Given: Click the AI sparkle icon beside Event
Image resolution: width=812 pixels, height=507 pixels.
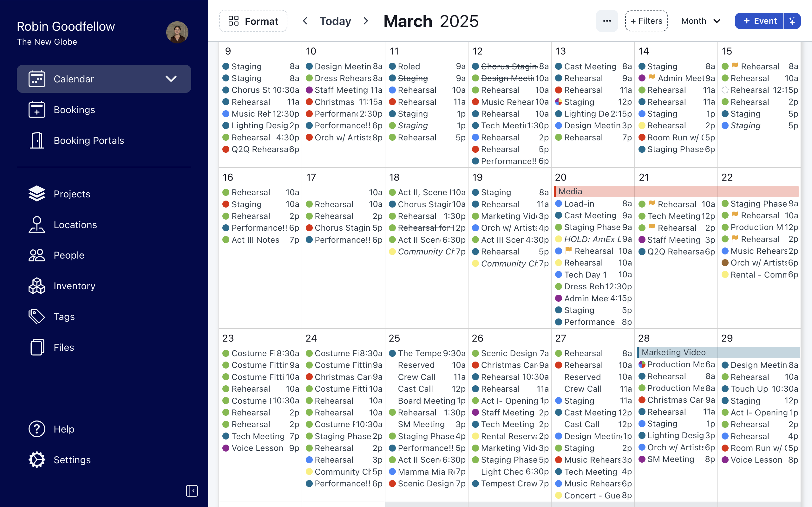Looking at the screenshot, I should (x=792, y=21).
